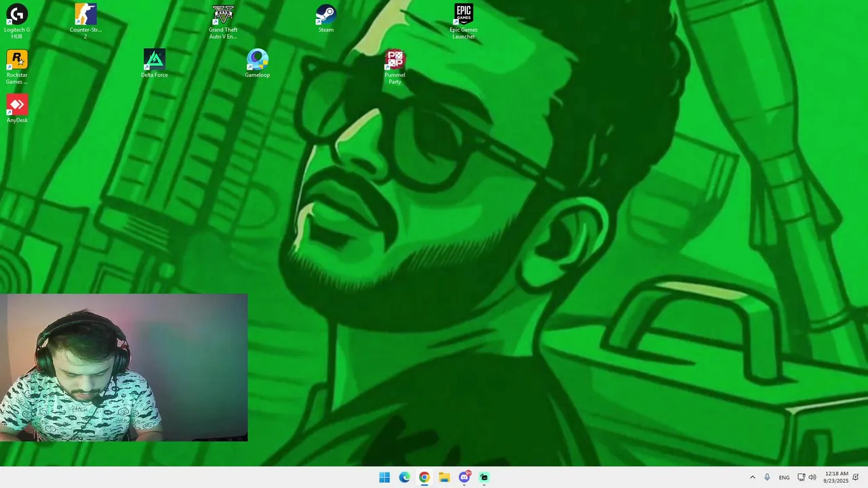Click the AnyDesk desktop shortcut
This screenshot has height=488, width=868.
17,109
